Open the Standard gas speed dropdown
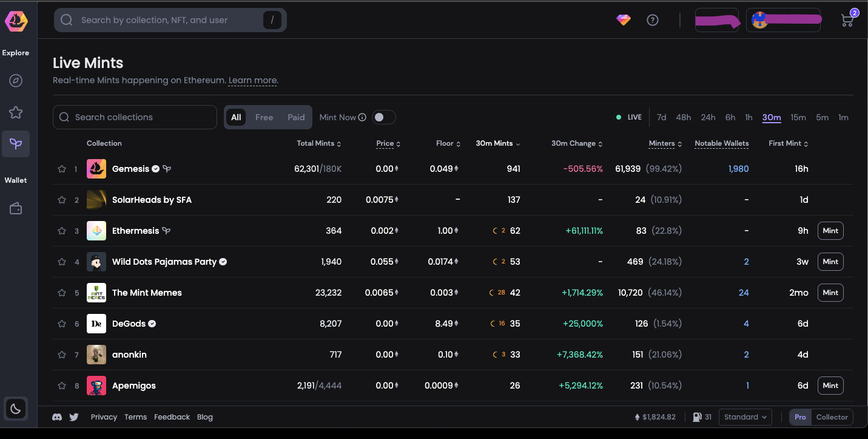 (745, 417)
